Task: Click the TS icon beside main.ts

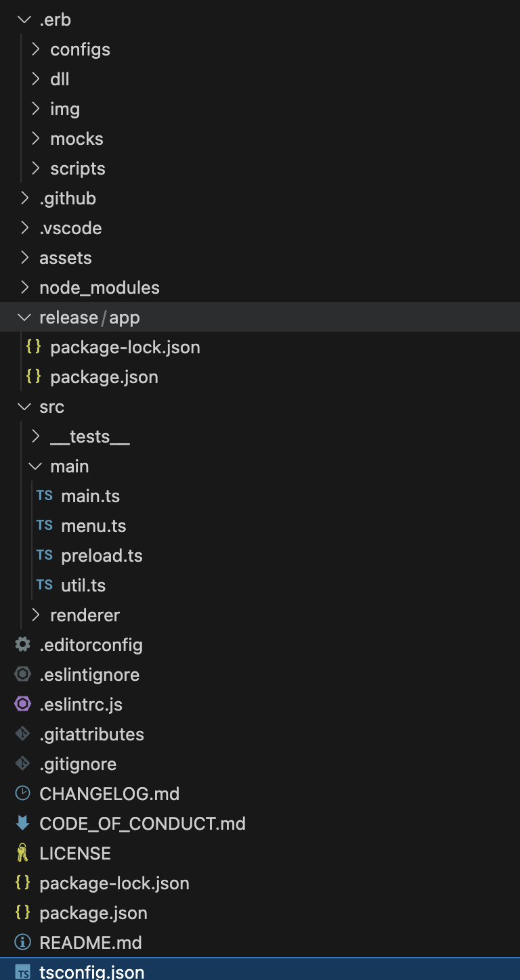Action: click(44, 496)
